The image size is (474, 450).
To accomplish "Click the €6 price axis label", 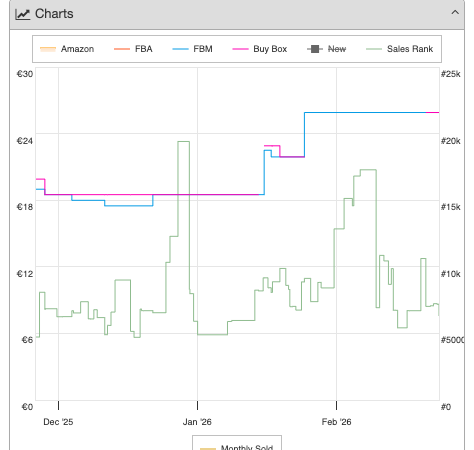I will (27, 340).
